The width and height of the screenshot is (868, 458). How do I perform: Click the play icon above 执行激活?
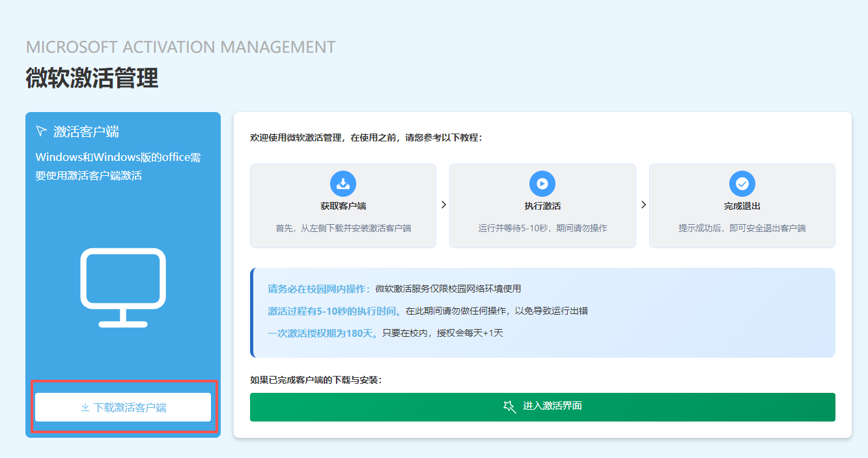pos(542,184)
